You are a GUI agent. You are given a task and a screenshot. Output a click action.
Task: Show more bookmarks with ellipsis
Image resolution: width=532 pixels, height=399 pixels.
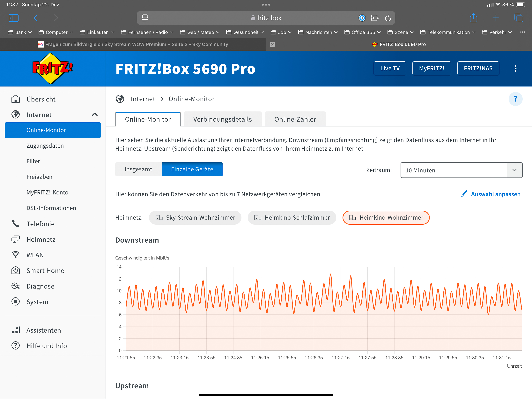(522, 32)
